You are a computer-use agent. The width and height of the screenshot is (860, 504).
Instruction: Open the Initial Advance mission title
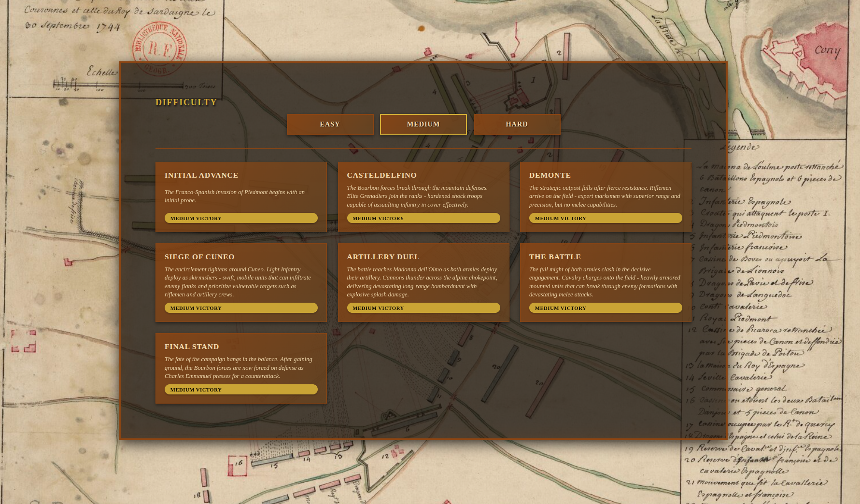(201, 175)
